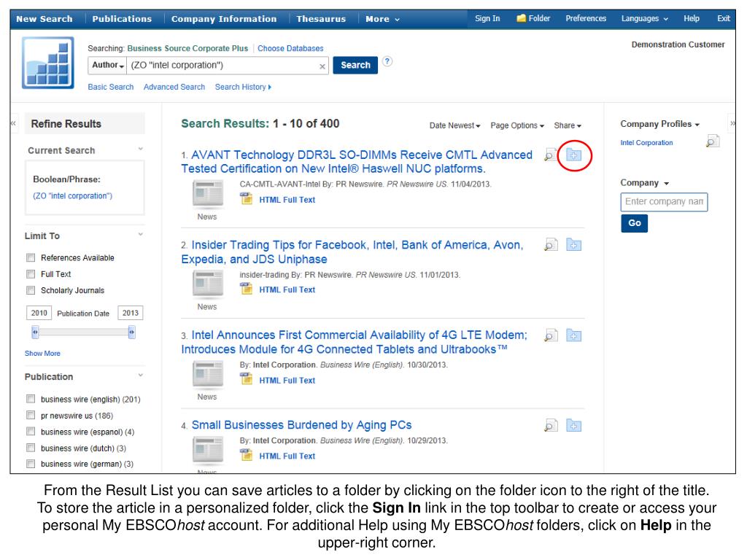This screenshot has height=560, width=747.
Task: Select business wire (espanol) publication filter
Action: (x=31, y=432)
